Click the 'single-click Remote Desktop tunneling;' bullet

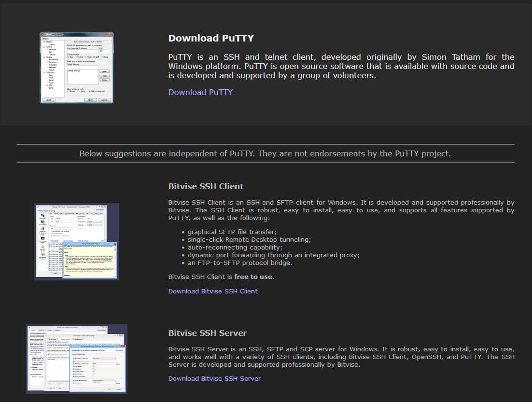pyautogui.click(x=249, y=239)
